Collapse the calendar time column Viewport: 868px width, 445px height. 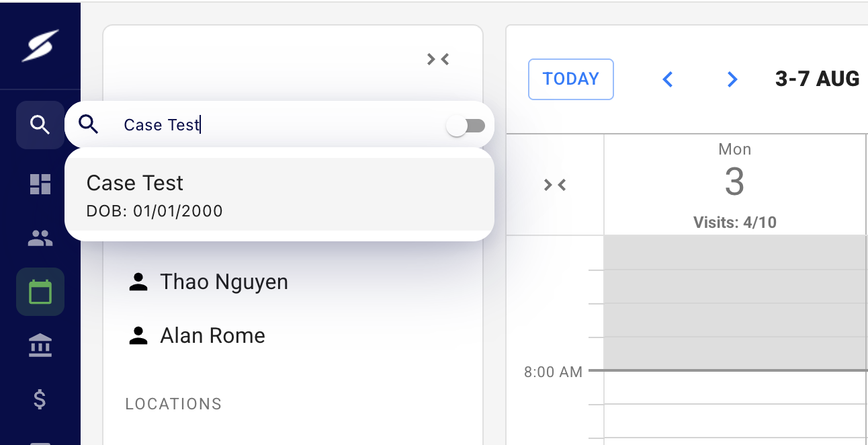[555, 184]
